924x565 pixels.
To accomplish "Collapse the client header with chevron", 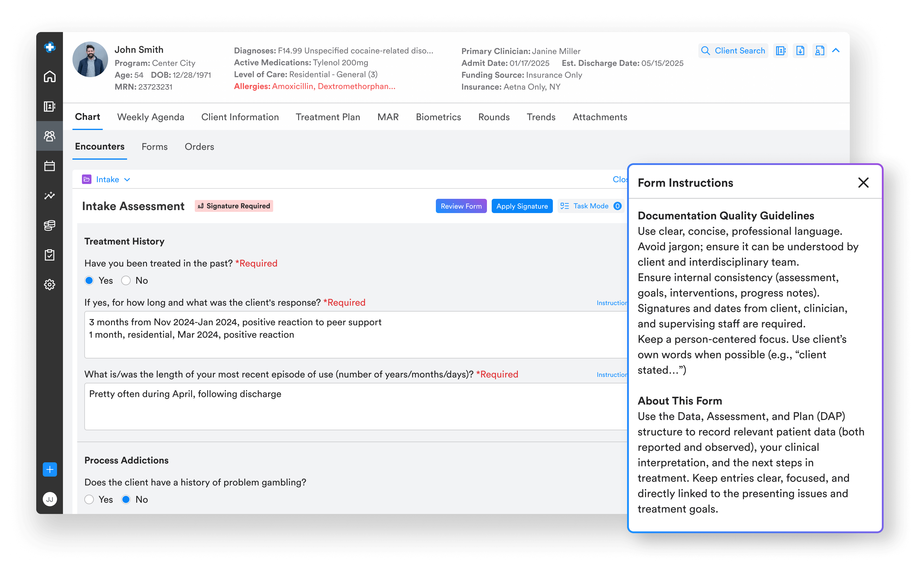I will [836, 50].
